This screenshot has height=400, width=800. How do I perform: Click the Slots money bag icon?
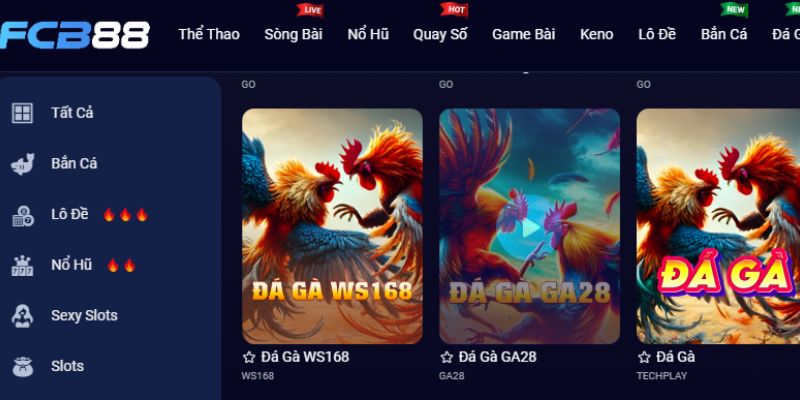tap(22, 366)
